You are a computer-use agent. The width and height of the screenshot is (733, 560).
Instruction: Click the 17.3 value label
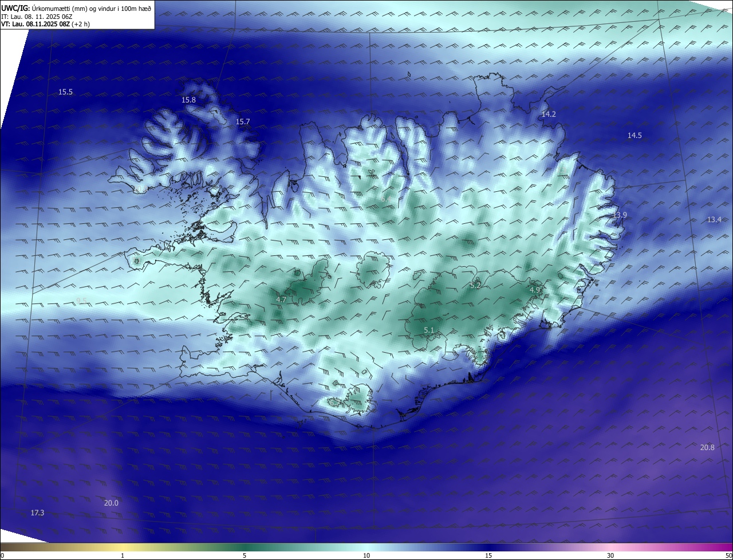pyautogui.click(x=37, y=513)
